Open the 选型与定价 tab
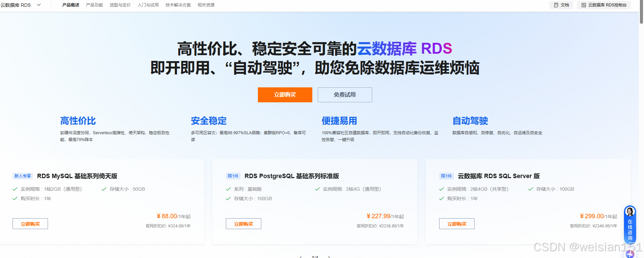The image size is (644, 258). [120, 5]
